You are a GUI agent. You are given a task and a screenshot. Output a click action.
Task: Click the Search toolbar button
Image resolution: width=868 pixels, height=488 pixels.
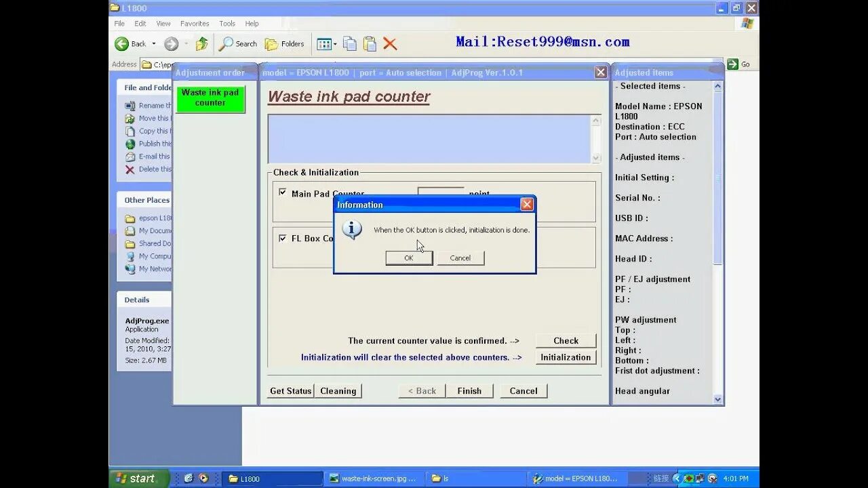238,44
